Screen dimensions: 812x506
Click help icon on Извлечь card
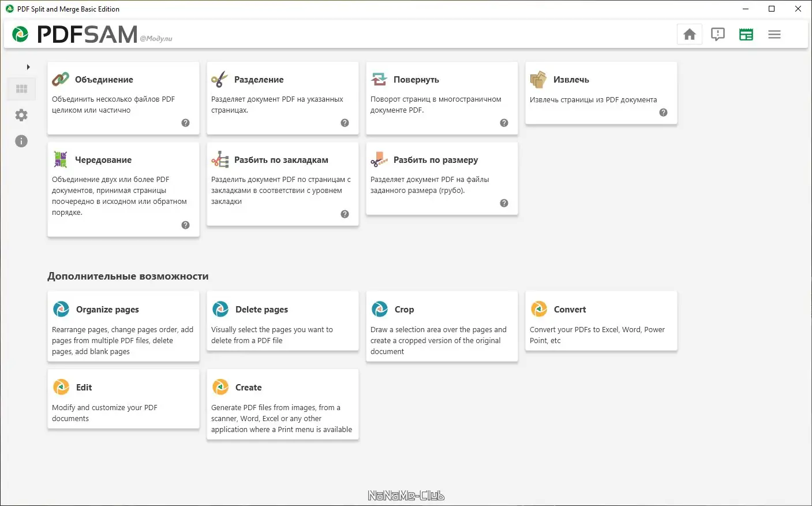pyautogui.click(x=663, y=113)
